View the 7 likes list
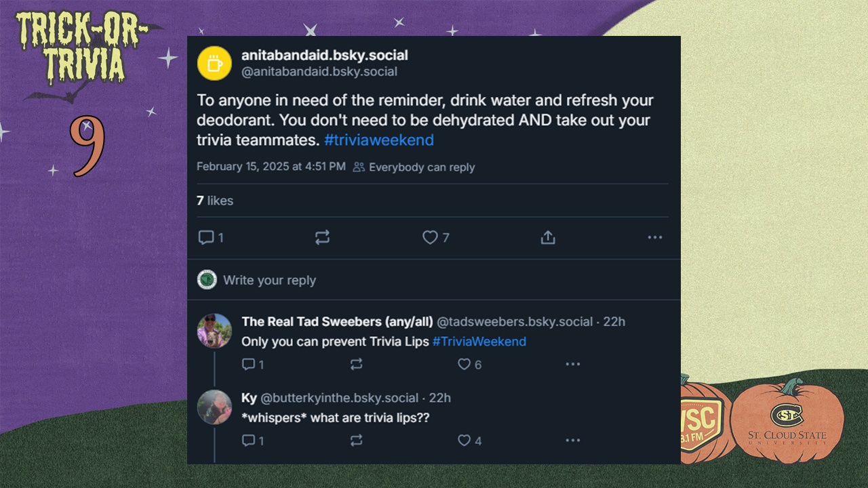The image size is (868, 488). pyautogui.click(x=214, y=201)
